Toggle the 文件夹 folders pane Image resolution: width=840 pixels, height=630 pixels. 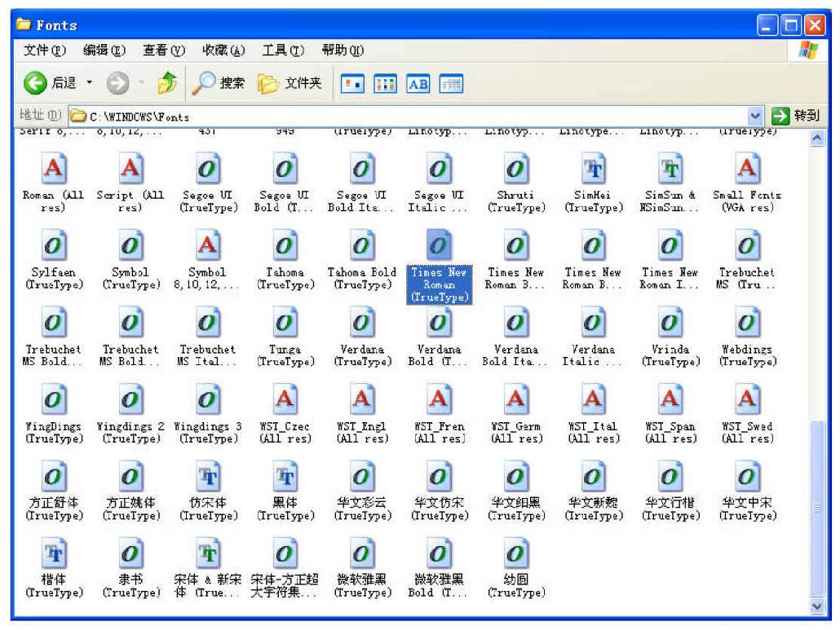(x=290, y=83)
